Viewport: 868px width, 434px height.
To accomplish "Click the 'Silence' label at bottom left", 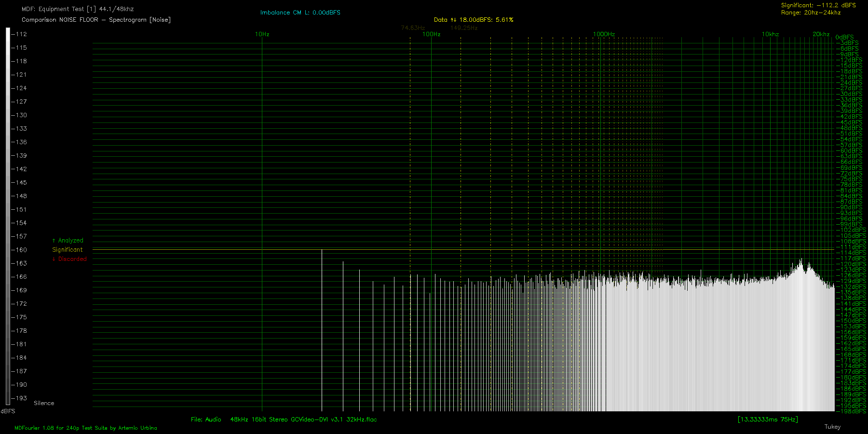I will (44, 403).
